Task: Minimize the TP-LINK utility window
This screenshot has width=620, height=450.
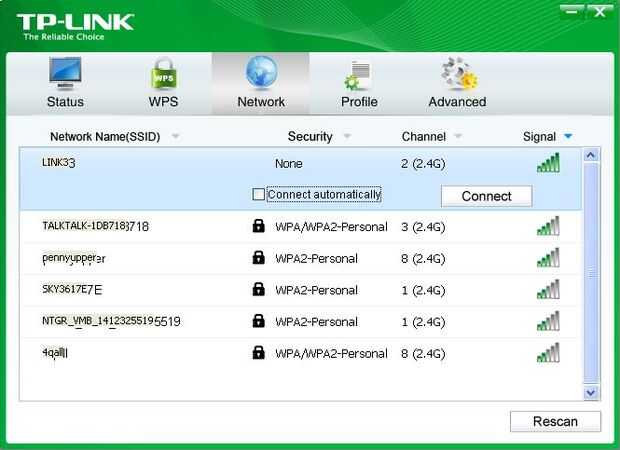Action: point(572,11)
